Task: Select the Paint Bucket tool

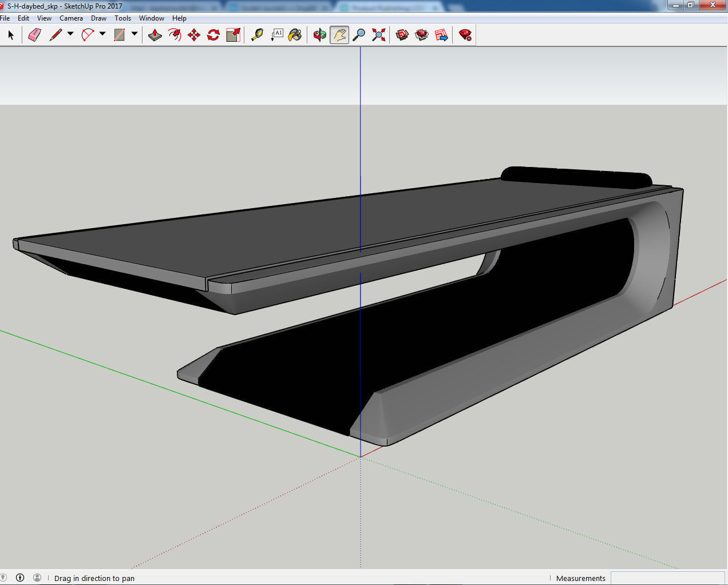Action: [295, 35]
